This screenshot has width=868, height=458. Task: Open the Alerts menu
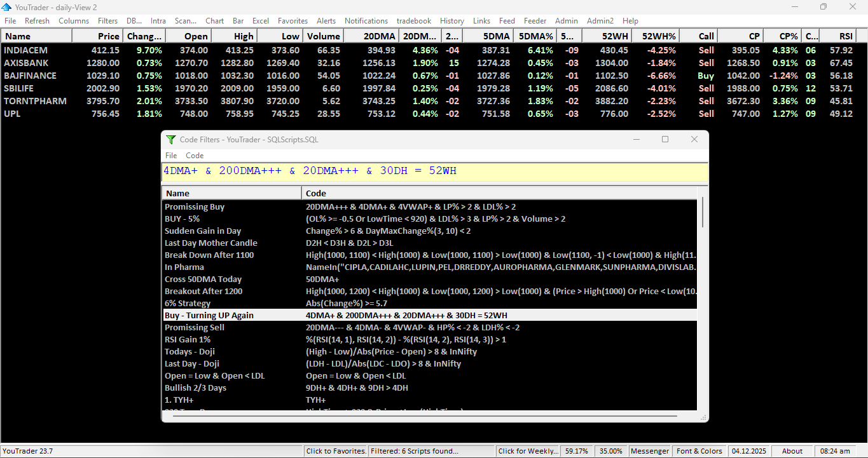(326, 21)
